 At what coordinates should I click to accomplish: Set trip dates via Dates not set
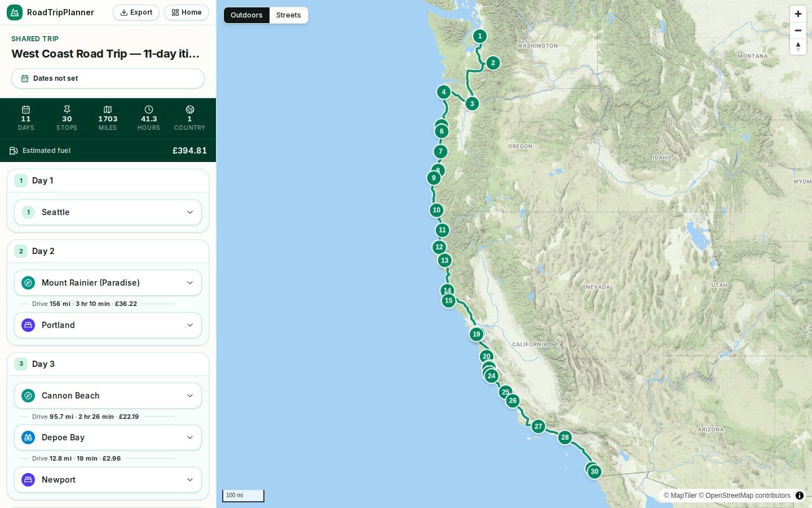point(108,78)
